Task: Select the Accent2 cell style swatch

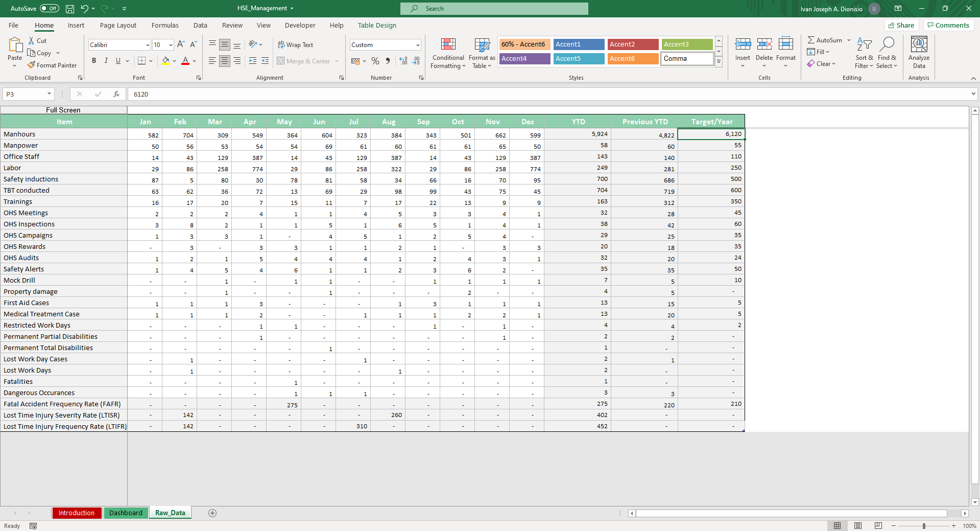Action: coord(633,44)
